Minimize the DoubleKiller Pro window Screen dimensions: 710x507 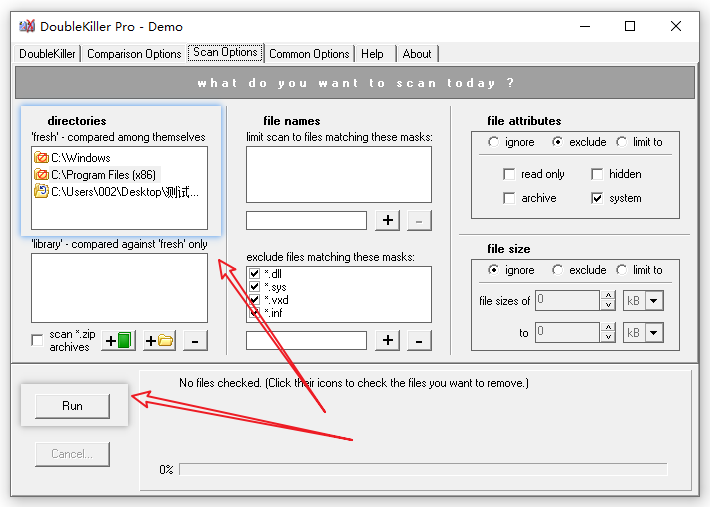coord(585,26)
